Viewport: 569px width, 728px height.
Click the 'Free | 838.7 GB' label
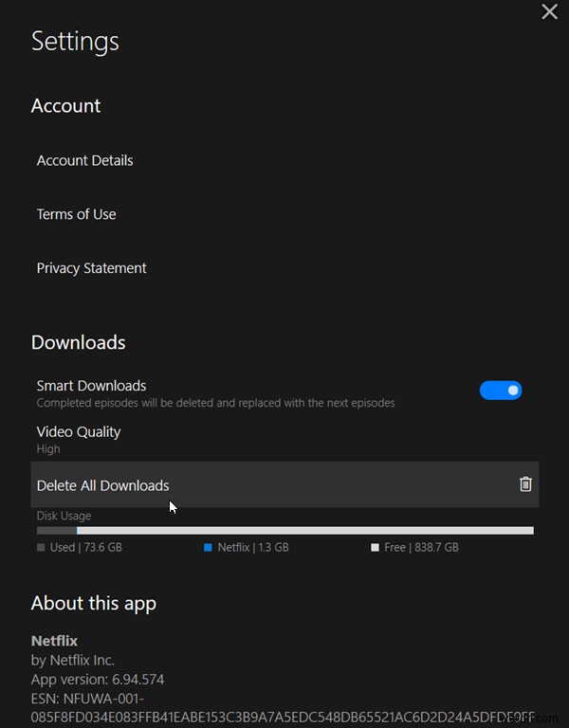[421, 547]
